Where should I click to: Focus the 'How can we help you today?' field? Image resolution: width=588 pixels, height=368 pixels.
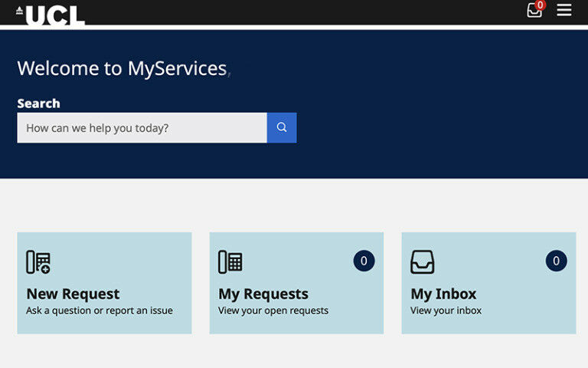(142, 128)
